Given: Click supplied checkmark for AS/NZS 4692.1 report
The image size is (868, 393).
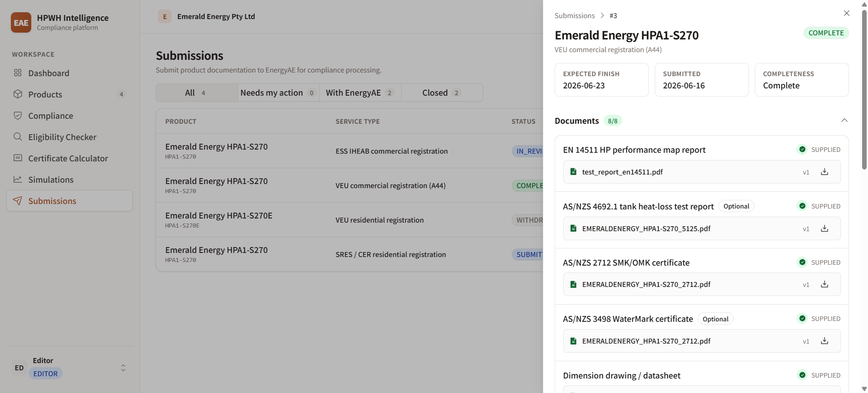Looking at the screenshot, I should click(x=802, y=206).
